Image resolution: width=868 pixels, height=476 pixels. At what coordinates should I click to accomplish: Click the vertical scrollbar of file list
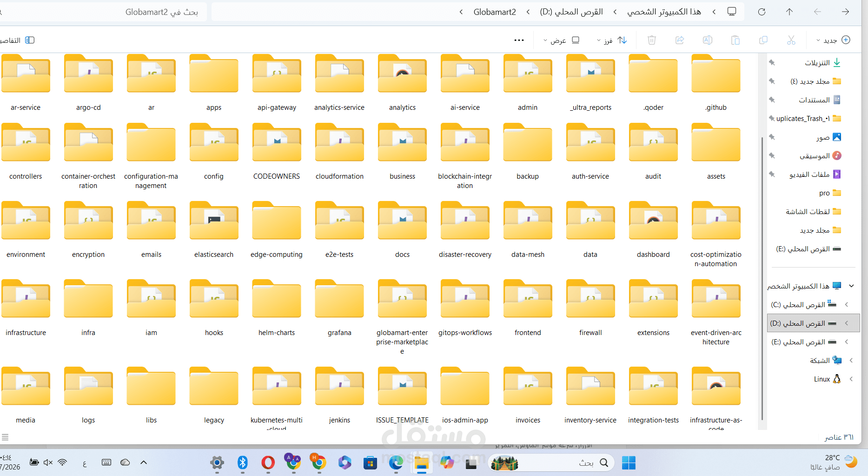[x=762, y=278]
